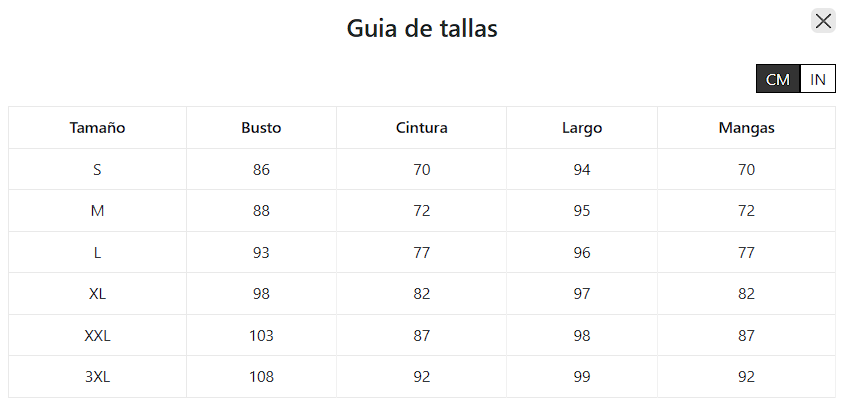Select the Tamaño column header
This screenshot has width=845, height=403.
pyautogui.click(x=97, y=128)
